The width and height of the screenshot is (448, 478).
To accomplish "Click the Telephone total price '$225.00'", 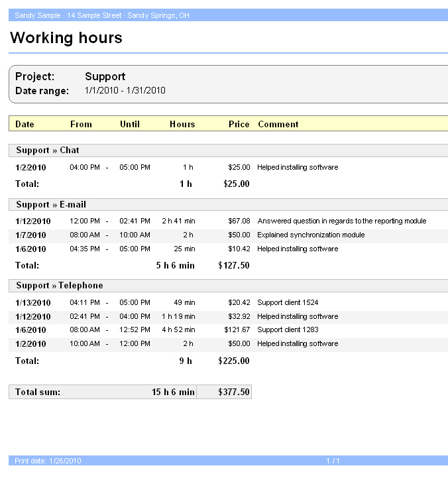I will click(x=234, y=361).
